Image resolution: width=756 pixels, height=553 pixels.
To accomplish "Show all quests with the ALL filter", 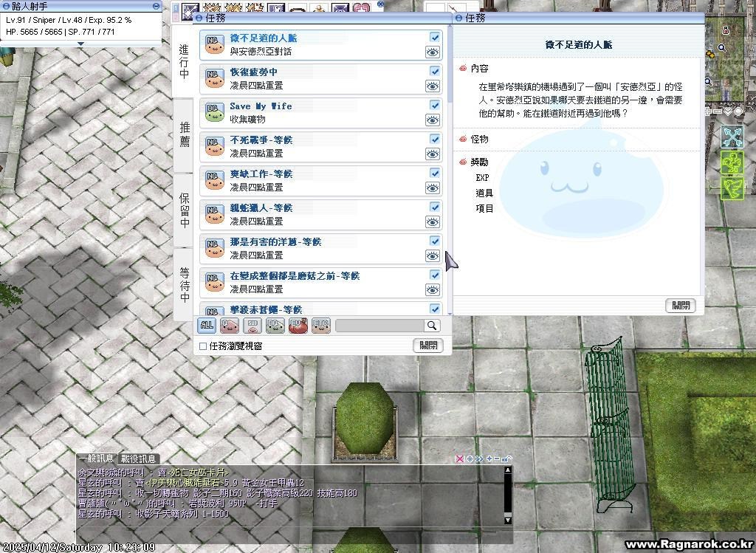I will [207, 326].
